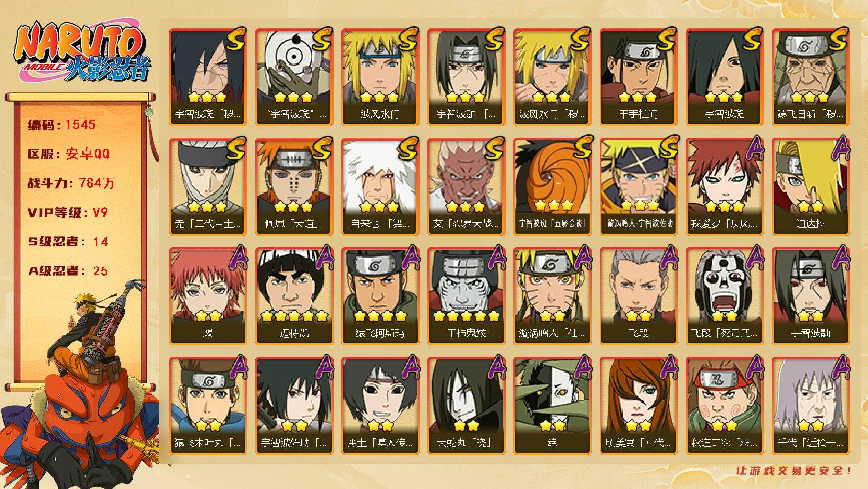
Task: Select the 干柿鬼鲛 ninja card
Action: click(x=466, y=296)
